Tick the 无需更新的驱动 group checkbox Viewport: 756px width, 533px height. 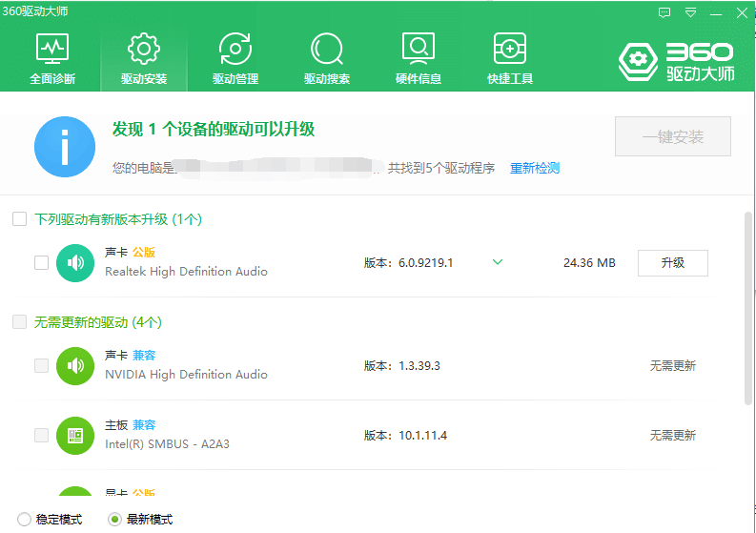(19, 322)
